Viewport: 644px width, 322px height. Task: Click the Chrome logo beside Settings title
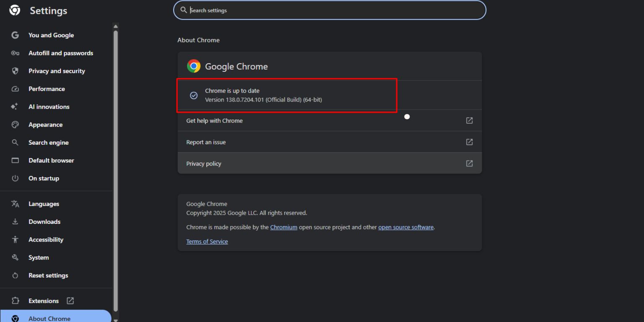coord(15,10)
